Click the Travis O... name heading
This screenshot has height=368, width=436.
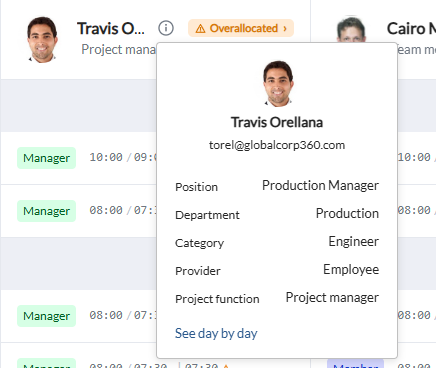tap(111, 29)
